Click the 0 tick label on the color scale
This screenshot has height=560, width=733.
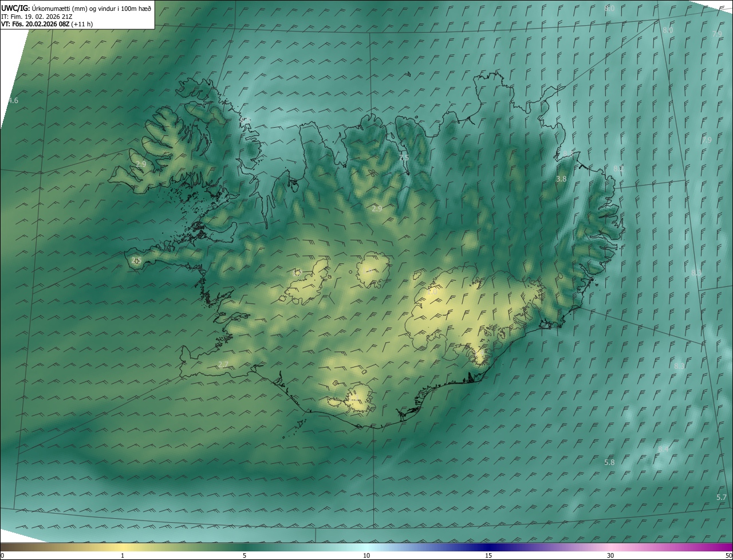click(2, 555)
